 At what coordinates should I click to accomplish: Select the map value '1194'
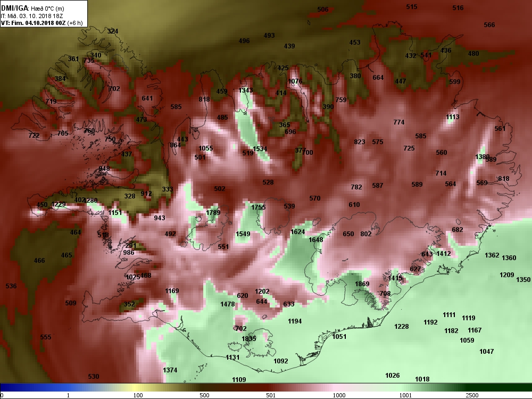tap(295, 321)
